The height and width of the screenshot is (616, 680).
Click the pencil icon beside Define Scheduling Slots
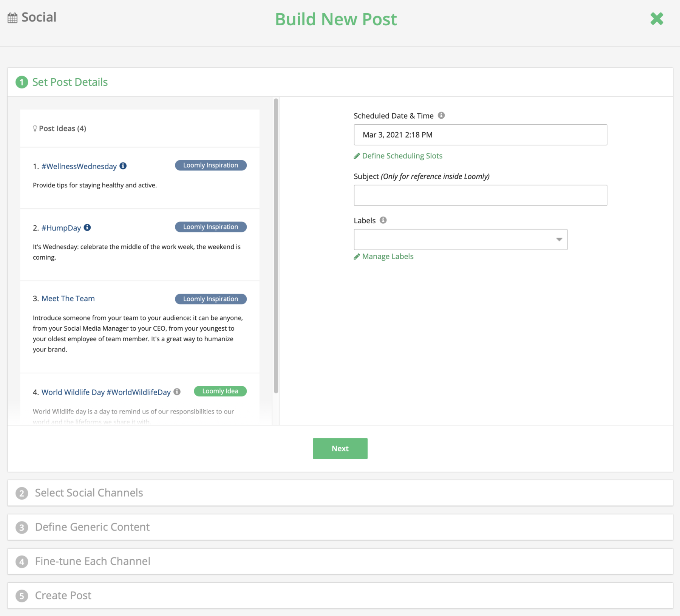(x=356, y=155)
